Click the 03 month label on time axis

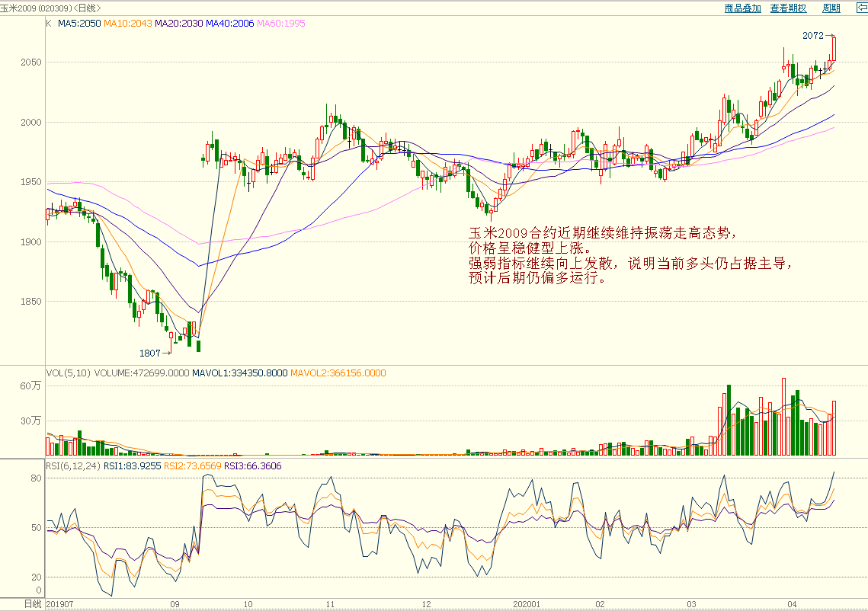pyautogui.click(x=691, y=604)
